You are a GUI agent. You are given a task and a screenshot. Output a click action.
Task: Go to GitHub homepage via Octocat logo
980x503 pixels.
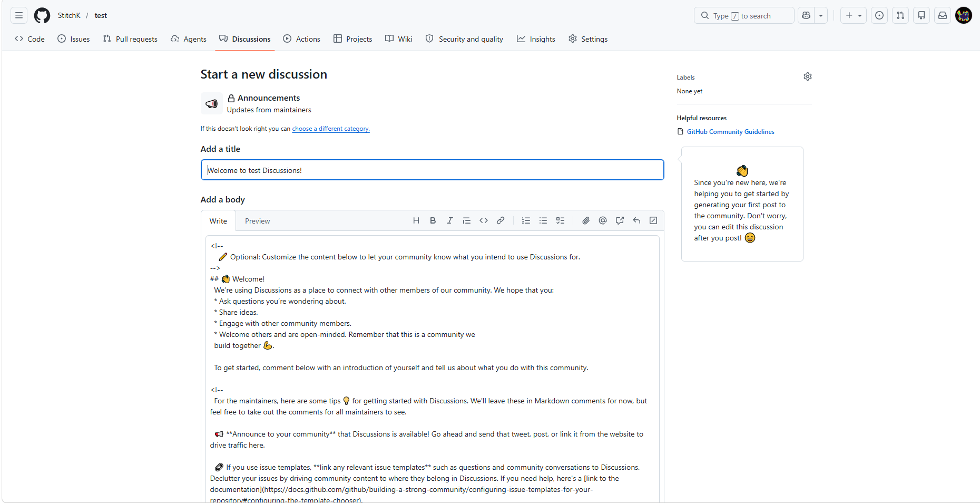coord(42,15)
